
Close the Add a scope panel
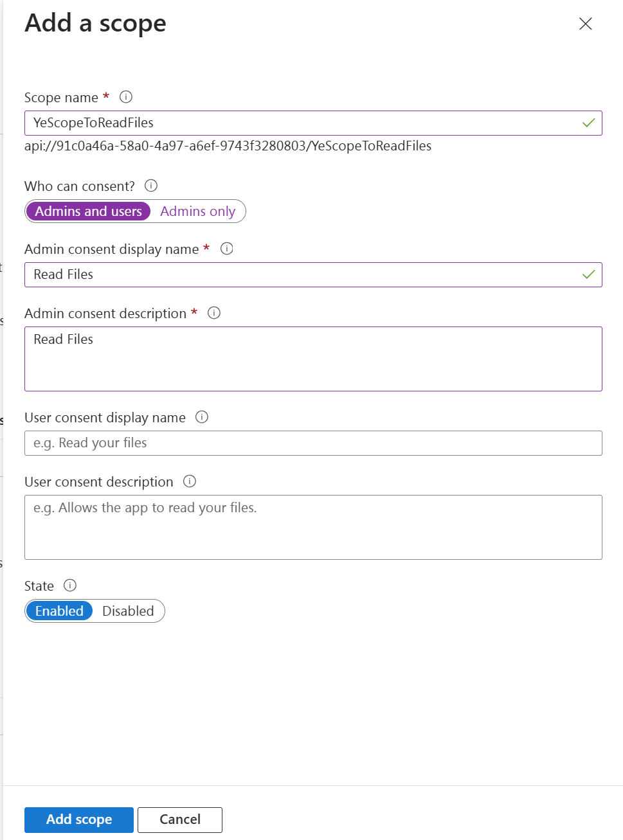tap(585, 24)
